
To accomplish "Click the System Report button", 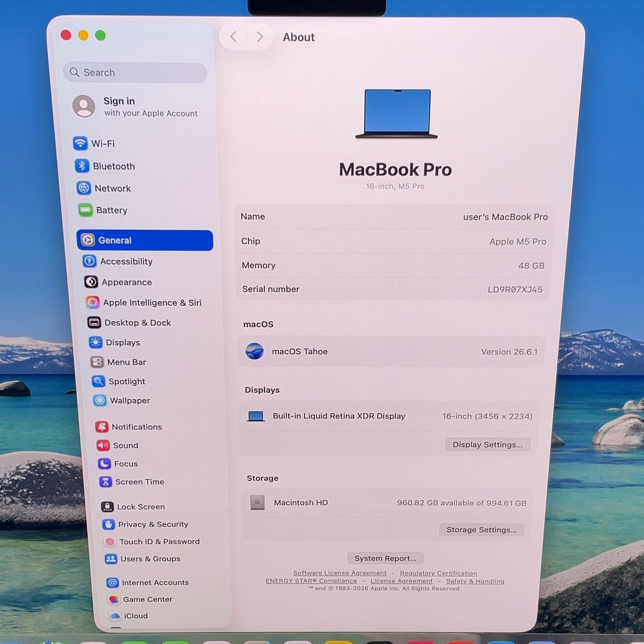I will click(x=386, y=558).
